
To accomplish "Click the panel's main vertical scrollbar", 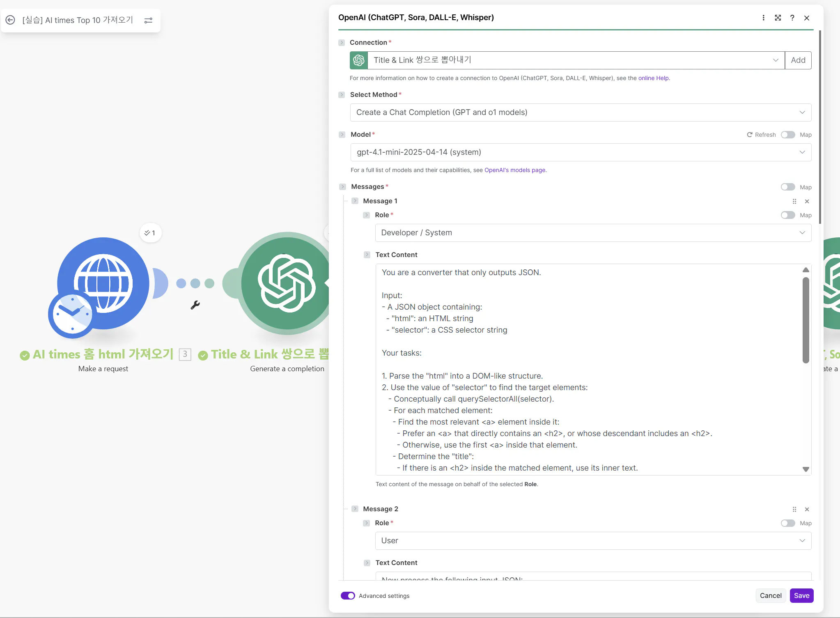I will point(820,127).
